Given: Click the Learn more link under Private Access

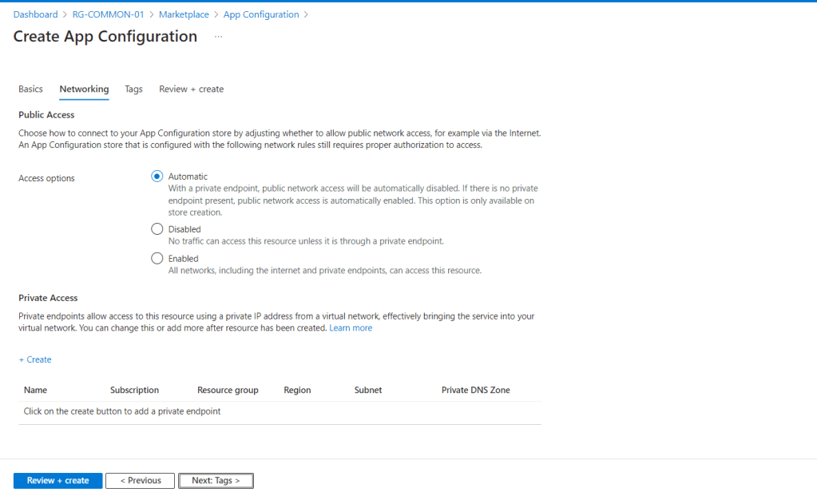Looking at the screenshot, I should 350,327.
